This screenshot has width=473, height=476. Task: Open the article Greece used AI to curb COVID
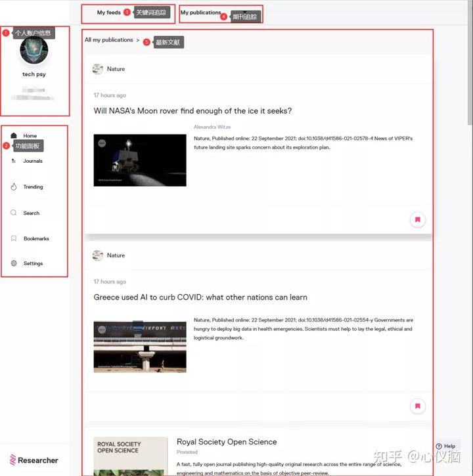click(200, 297)
